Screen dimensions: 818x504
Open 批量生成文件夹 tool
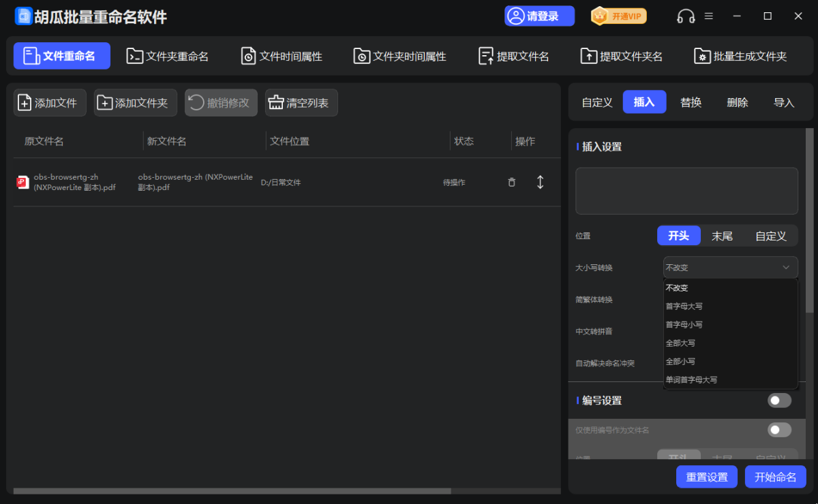pos(740,57)
